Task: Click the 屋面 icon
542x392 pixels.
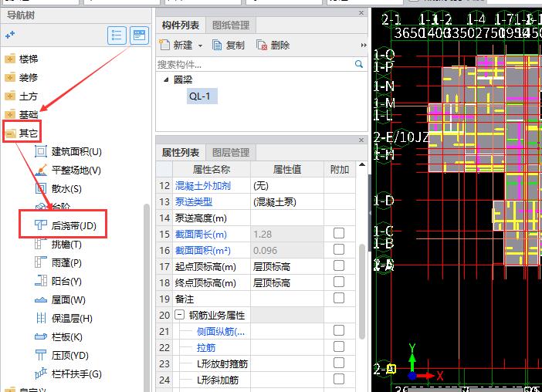Action: tap(41, 300)
